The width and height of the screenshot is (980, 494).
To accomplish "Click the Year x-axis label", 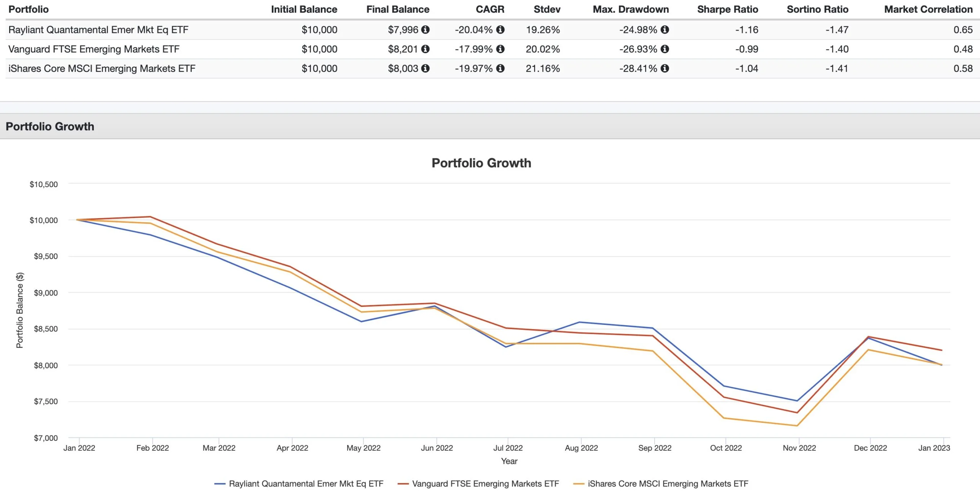I will 509,461.
